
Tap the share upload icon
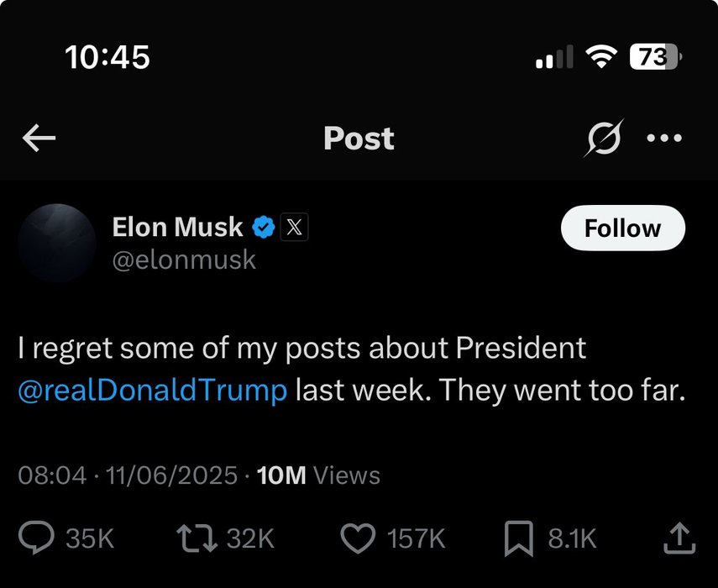click(x=678, y=538)
